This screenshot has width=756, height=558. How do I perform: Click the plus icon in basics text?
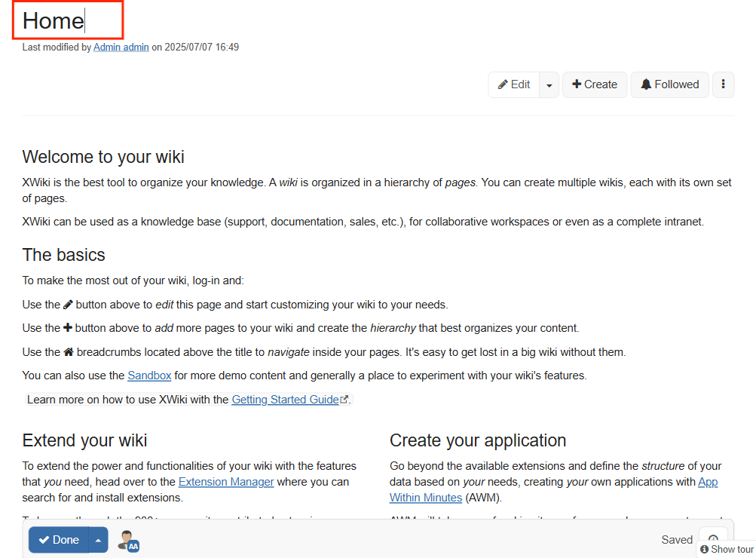point(68,327)
